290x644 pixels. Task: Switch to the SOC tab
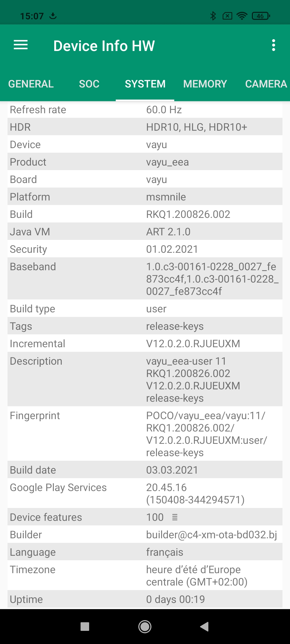click(89, 84)
